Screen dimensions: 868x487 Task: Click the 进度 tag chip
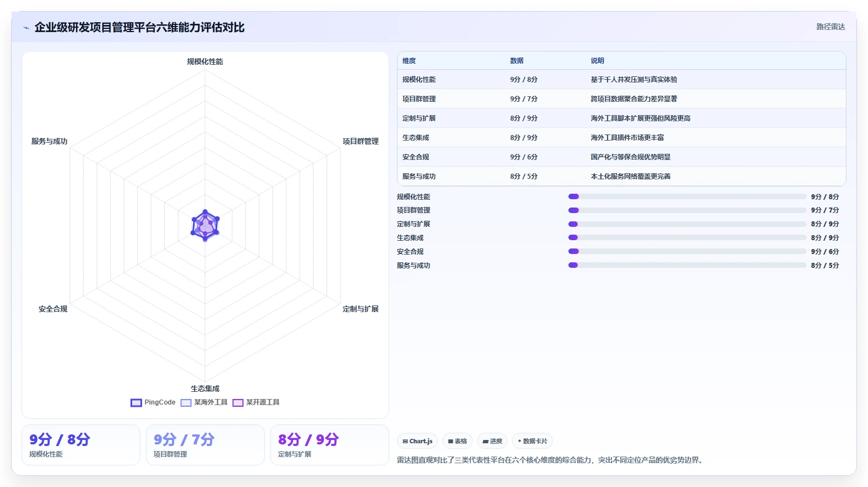click(492, 441)
